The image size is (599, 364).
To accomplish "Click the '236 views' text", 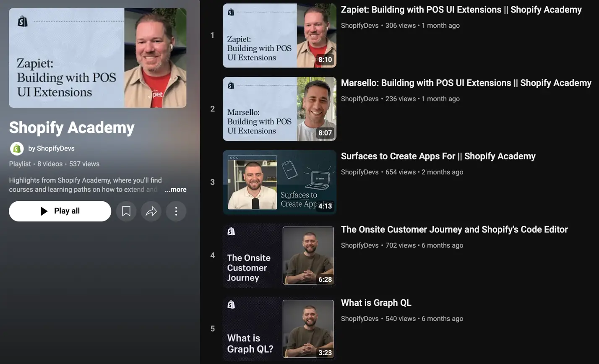I will [401, 99].
